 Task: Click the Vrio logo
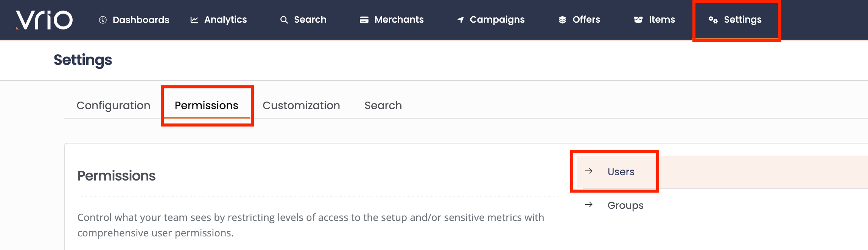click(44, 20)
